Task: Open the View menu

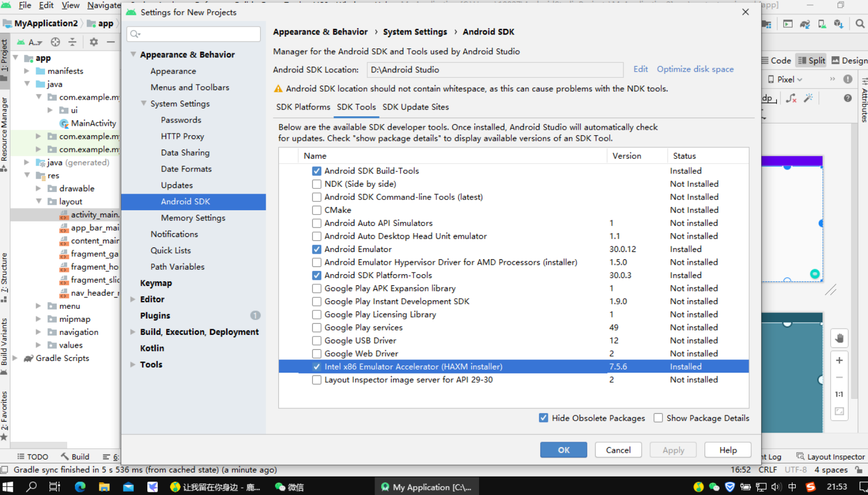Action: click(71, 5)
